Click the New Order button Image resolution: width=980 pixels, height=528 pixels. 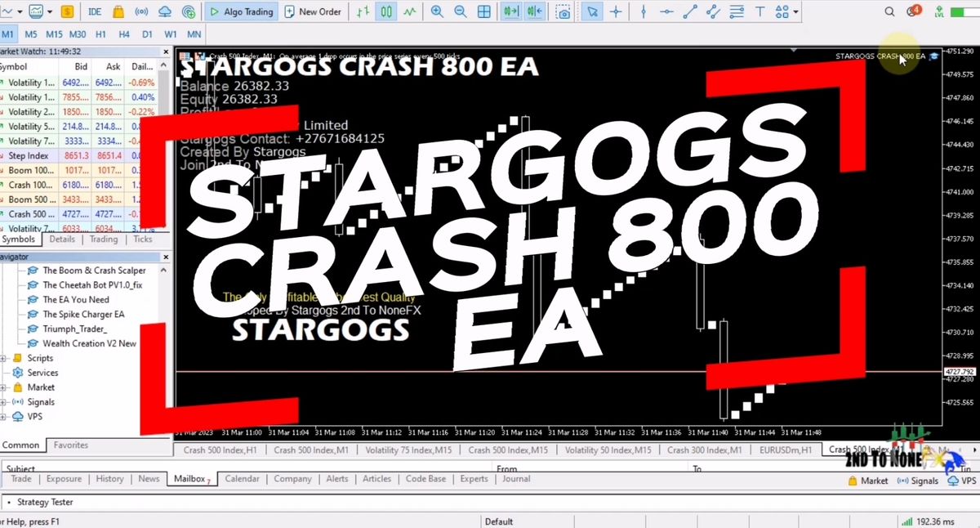point(311,11)
